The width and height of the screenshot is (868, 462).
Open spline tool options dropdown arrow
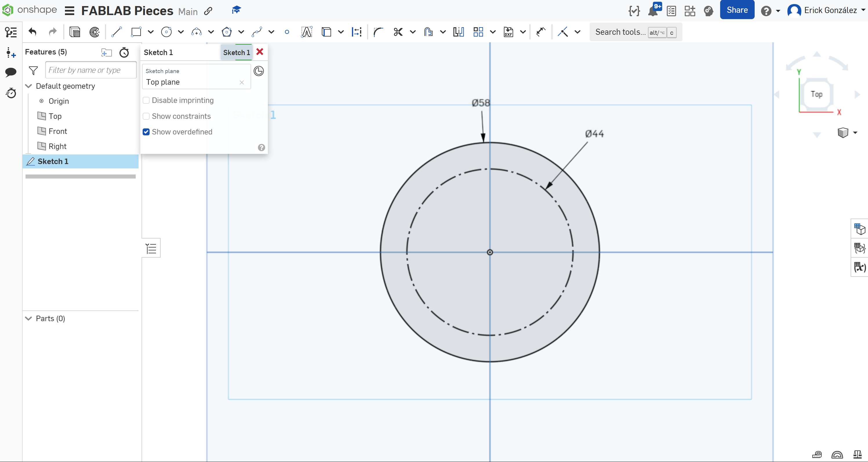(x=271, y=32)
